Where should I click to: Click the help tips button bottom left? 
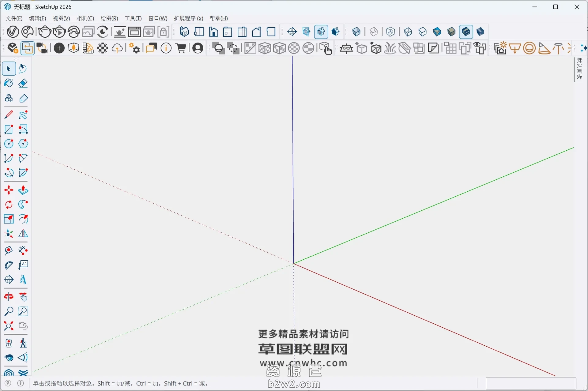pyautogui.click(x=20, y=383)
